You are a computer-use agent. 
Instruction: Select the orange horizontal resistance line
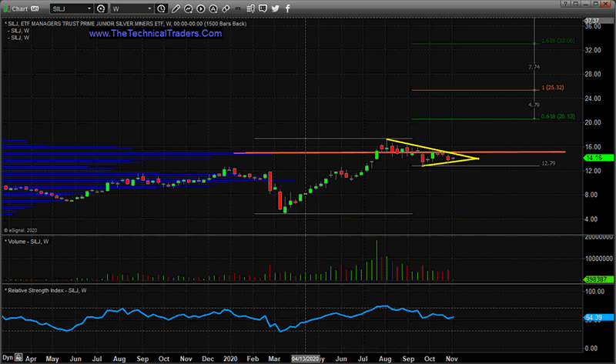500,152
